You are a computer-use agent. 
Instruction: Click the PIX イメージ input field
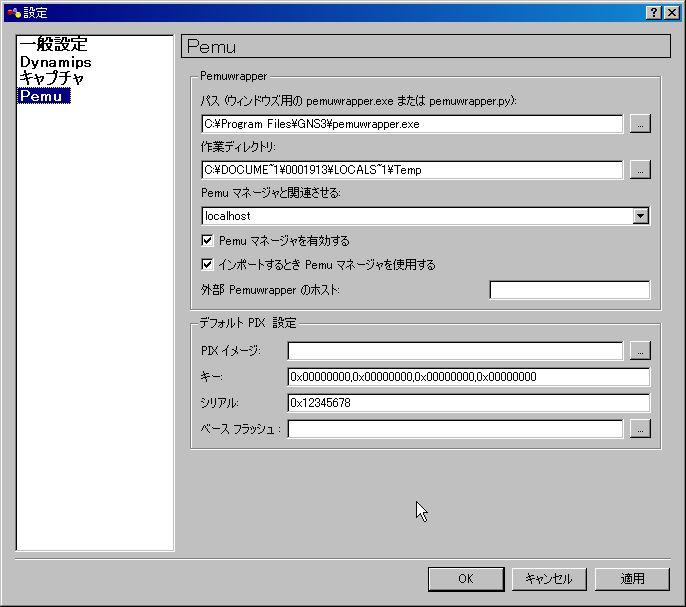pos(455,351)
